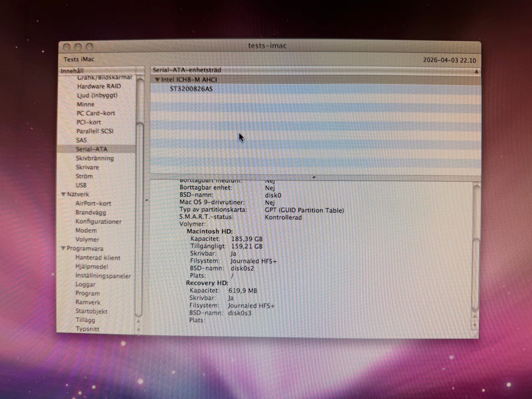Click the details pane vertical scrollbar
532x399 pixels.
(475, 266)
